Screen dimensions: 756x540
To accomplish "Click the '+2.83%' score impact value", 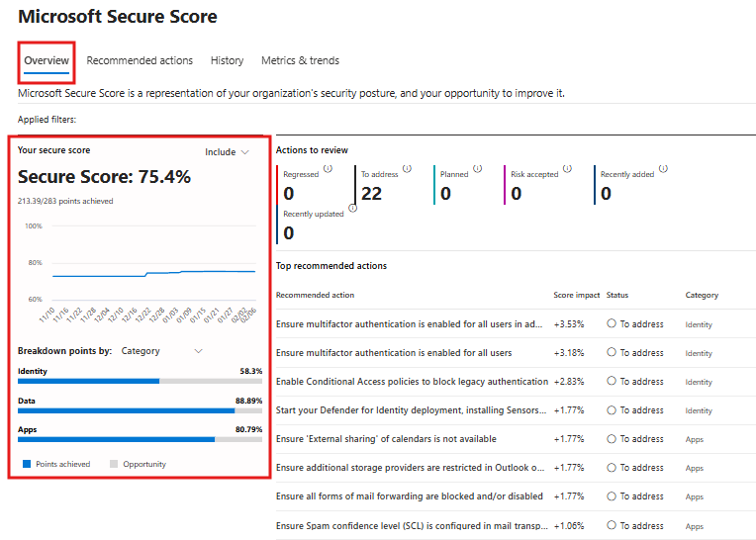I will [568, 382].
